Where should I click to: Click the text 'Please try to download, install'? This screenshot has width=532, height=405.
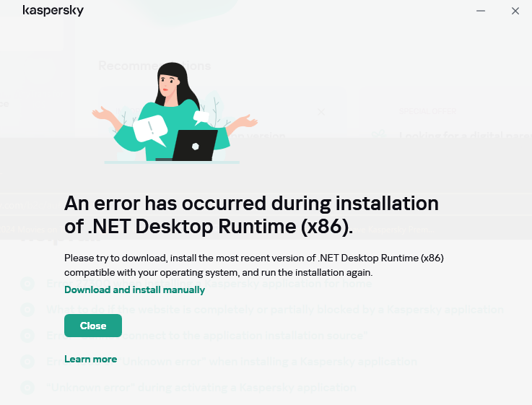[130, 258]
